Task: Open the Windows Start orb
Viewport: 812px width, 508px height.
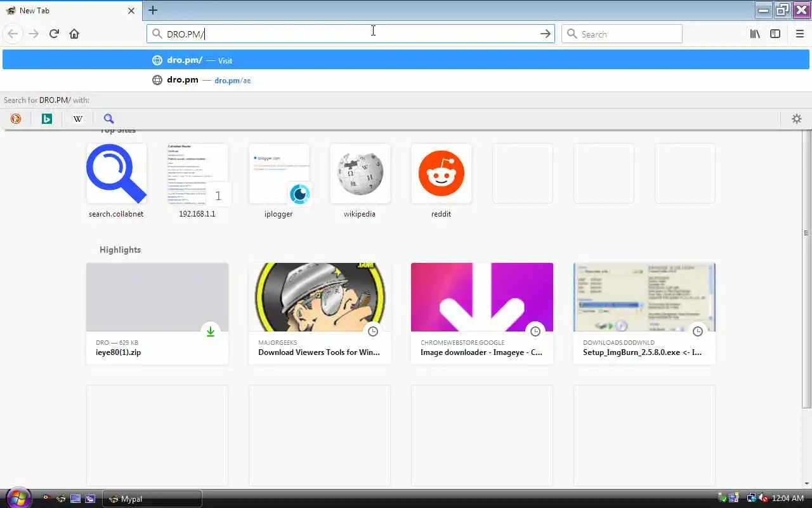Action: click(17, 498)
